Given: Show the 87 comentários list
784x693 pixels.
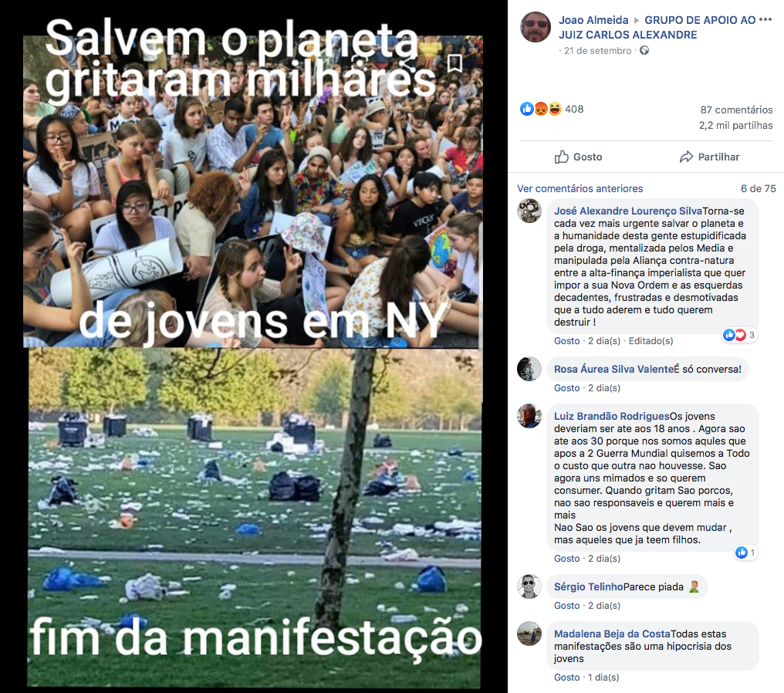Looking at the screenshot, I should click(x=736, y=110).
